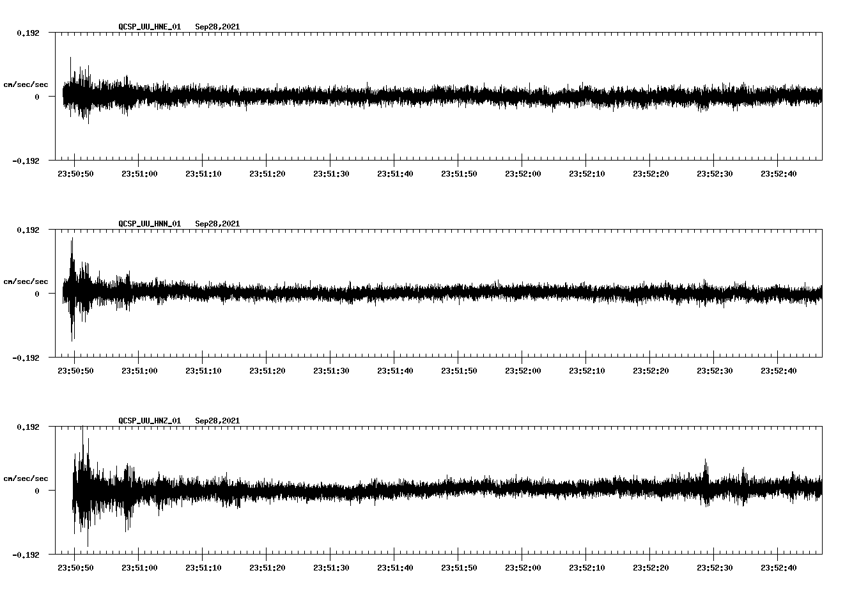Viewport: 868px width, 591px height.
Task: Click the cm/sec/sec unit label on HNZ plot
Action: (26, 478)
